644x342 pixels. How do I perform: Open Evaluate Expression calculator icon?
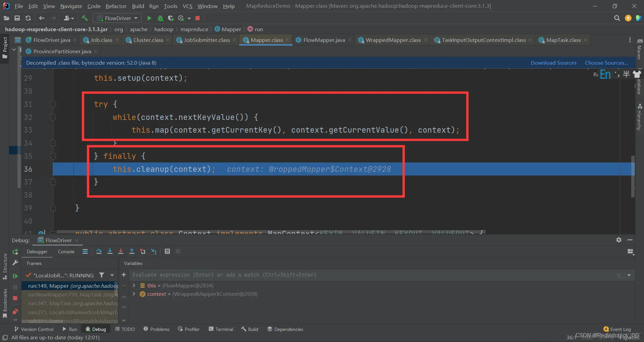tap(167, 251)
